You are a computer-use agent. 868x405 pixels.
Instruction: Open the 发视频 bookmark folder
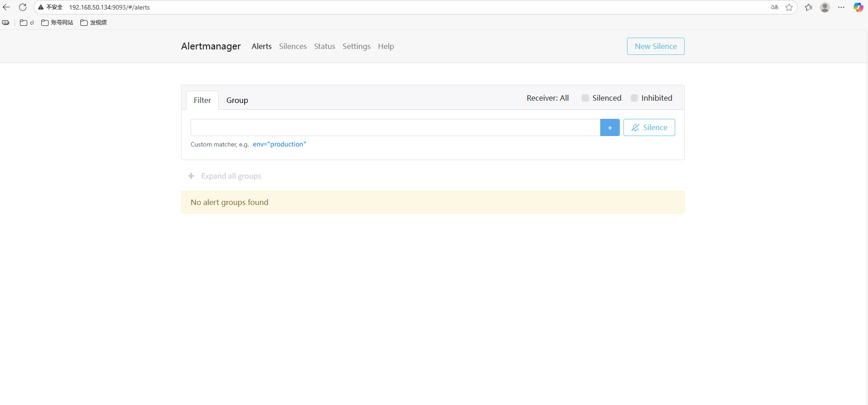[x=93, y=23]
